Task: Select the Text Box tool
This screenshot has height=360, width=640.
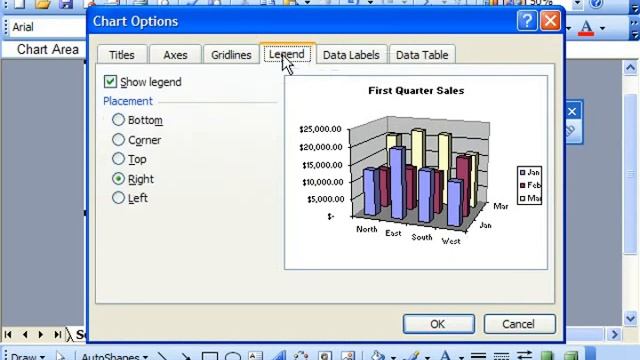Action: click(256, 356)
